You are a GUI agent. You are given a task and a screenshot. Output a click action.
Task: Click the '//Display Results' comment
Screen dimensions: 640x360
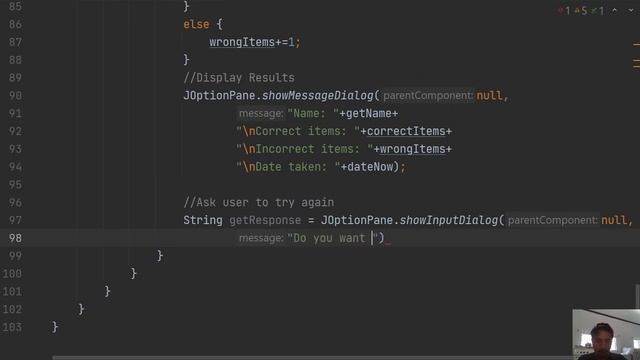[239, 78]
